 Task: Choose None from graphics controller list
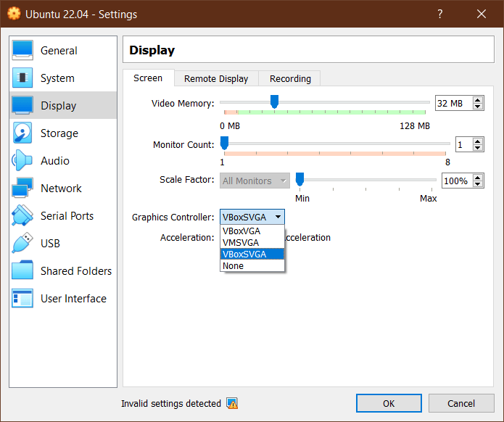[x=252, y=265]
